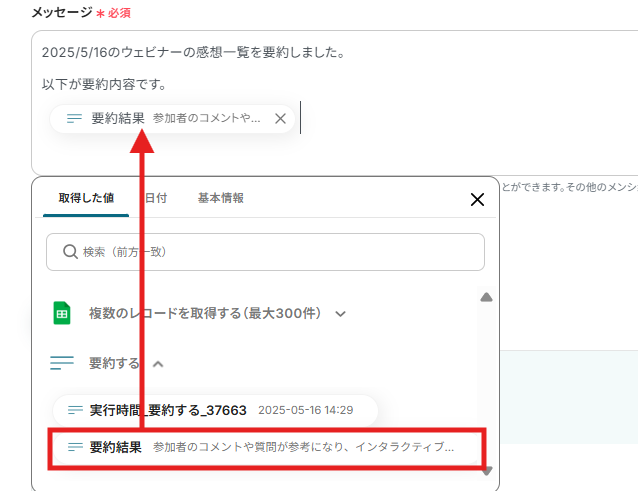Select the 要約結果 value in the list
638x491 pixels.
267,447
